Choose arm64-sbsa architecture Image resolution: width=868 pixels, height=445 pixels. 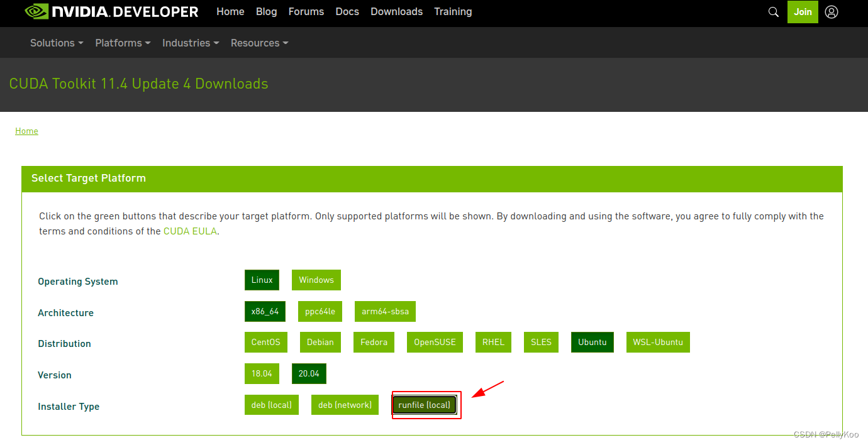pyautogui.click(x=385, y=311)
